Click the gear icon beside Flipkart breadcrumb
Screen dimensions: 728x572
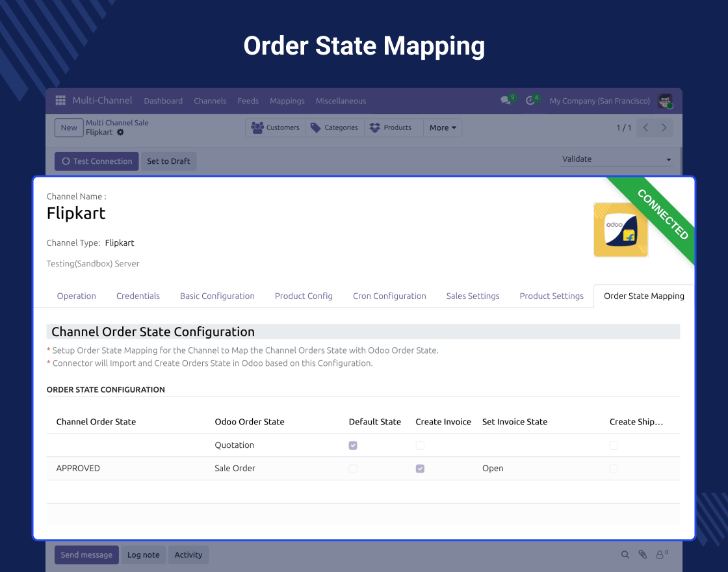120,133
